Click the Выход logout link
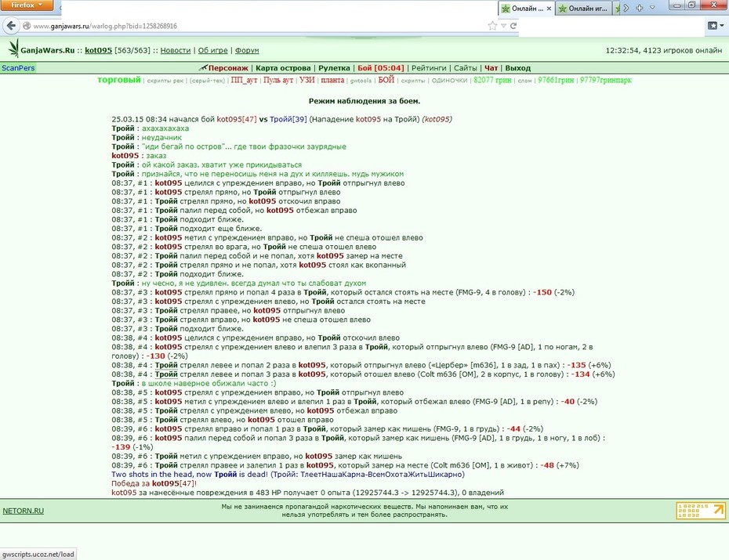Viewport: 729px width, 560px height. coord(518,68)
